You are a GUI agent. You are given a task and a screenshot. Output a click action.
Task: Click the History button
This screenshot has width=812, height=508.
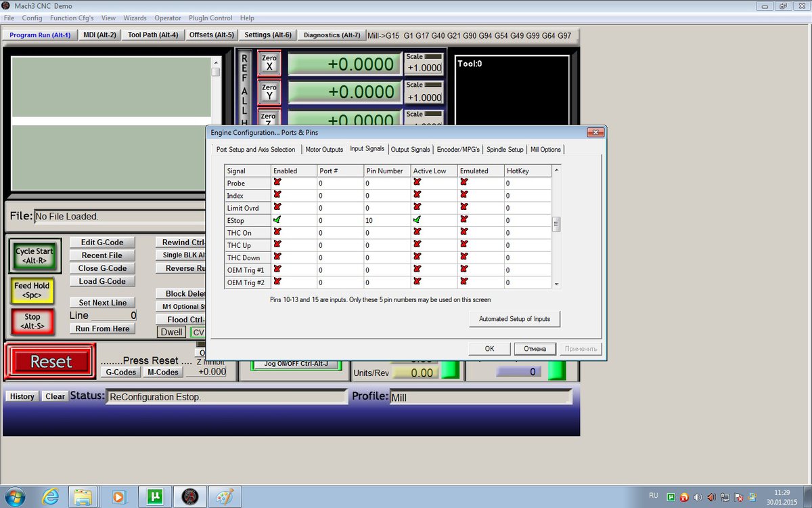22,396
